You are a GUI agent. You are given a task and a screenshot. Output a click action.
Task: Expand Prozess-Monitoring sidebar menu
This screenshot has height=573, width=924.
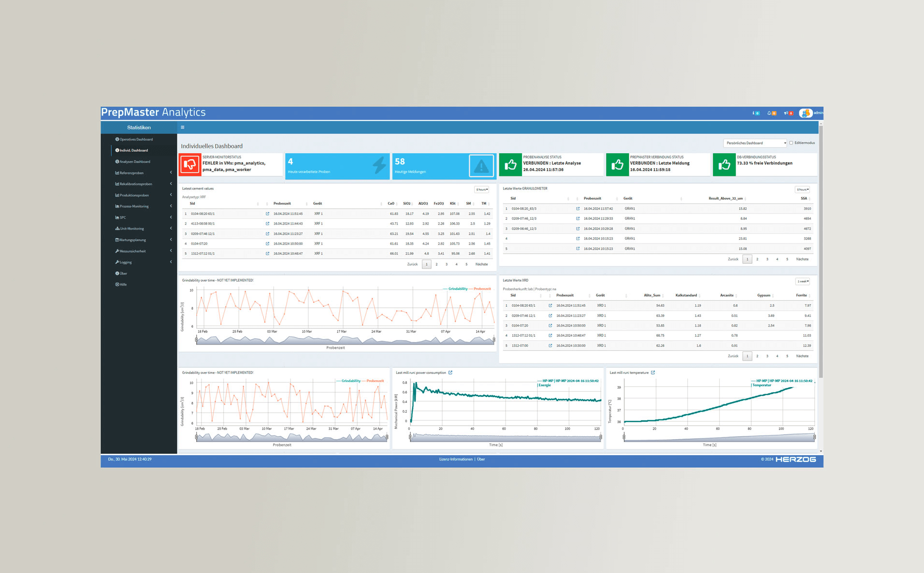tap(144, 206)
